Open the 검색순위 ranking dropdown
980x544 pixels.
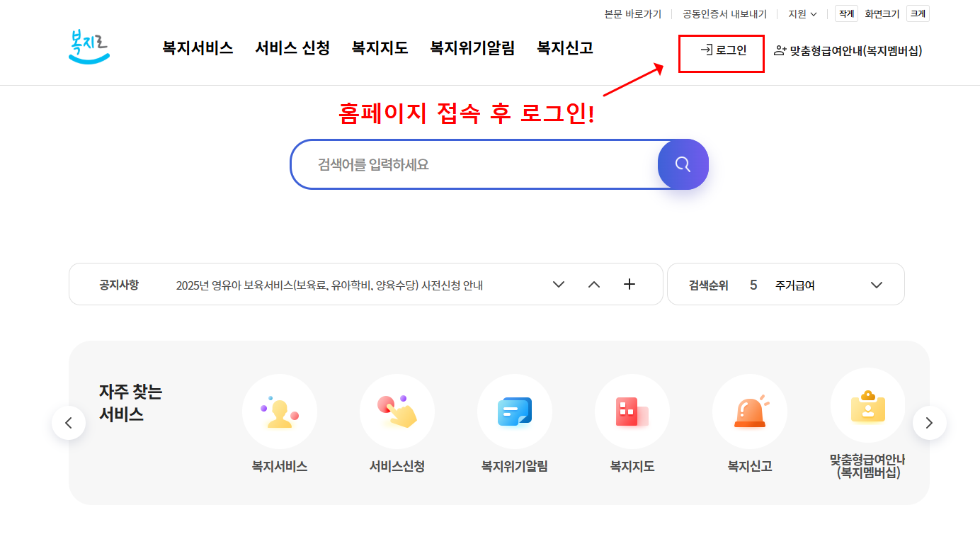point(877,283)
